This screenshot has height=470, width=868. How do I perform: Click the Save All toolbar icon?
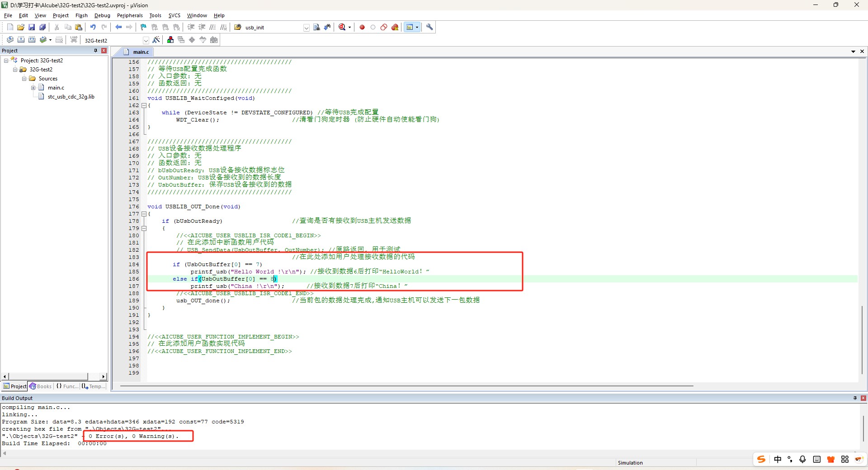[42, 27]
